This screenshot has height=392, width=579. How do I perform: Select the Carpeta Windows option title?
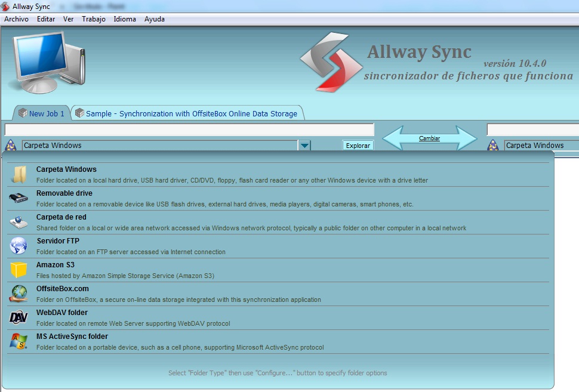pos(66,169)
